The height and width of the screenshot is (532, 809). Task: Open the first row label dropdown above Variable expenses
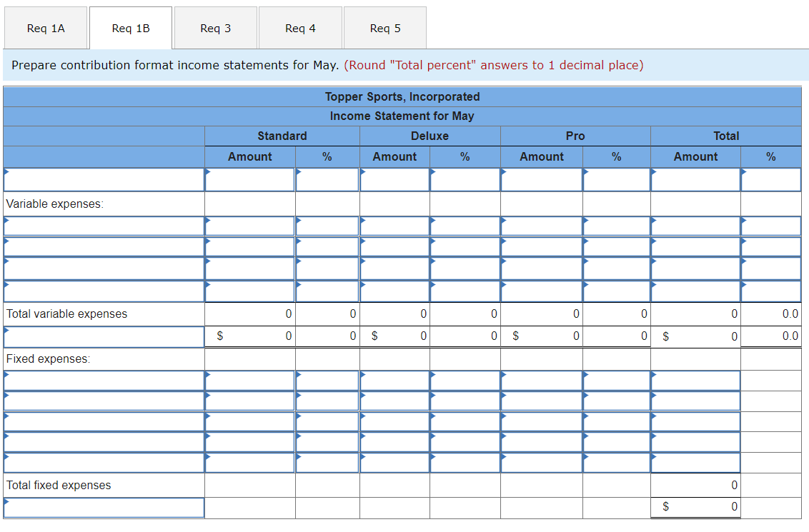104,180
